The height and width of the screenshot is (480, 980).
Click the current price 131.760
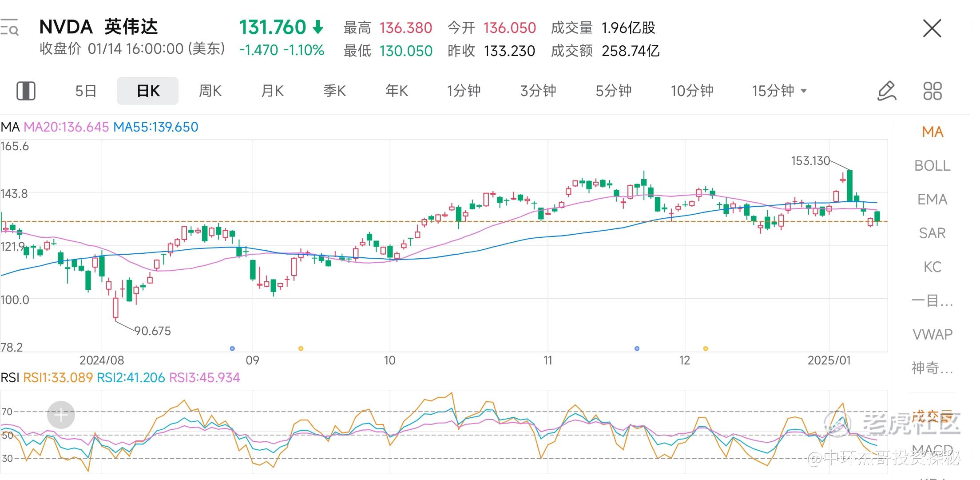pyautogui.click(x=273, y=27)
